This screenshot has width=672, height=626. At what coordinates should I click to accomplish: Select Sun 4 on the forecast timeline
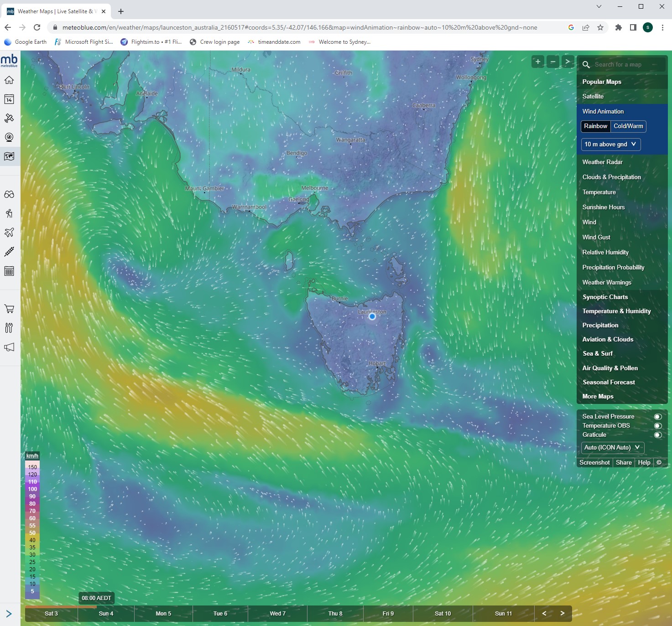tap(106, 614)
